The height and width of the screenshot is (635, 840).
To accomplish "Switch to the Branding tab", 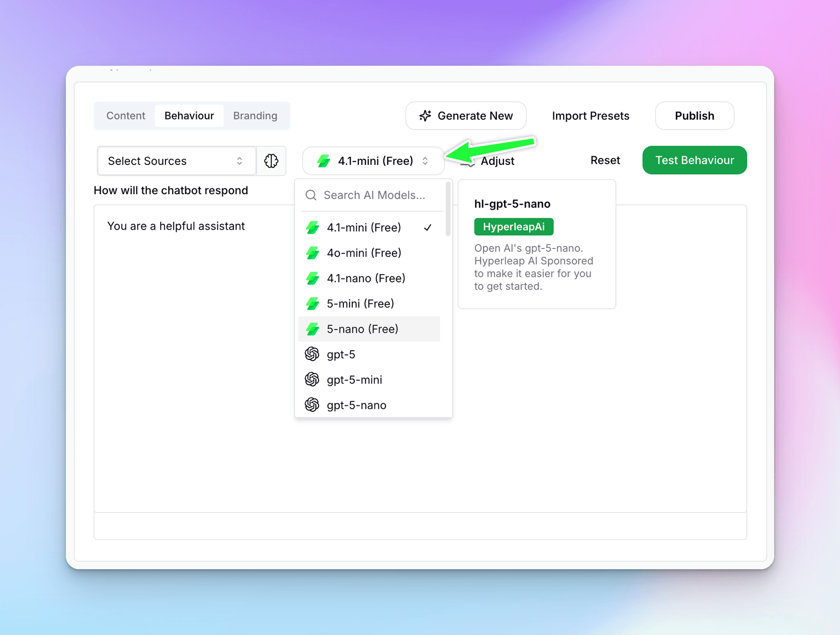I will tap(255, 116).
